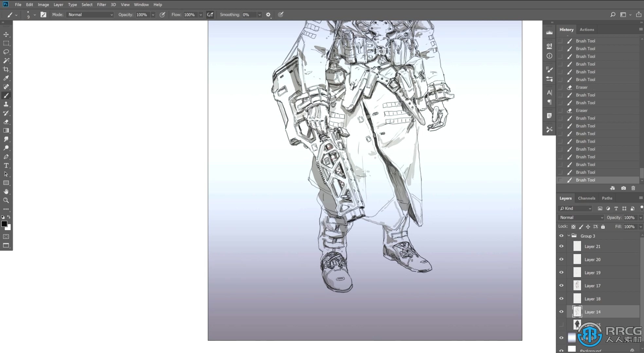Open the Select menu
Image resolution: width=644 pixels, height=353 pixels.
point(87,5)
